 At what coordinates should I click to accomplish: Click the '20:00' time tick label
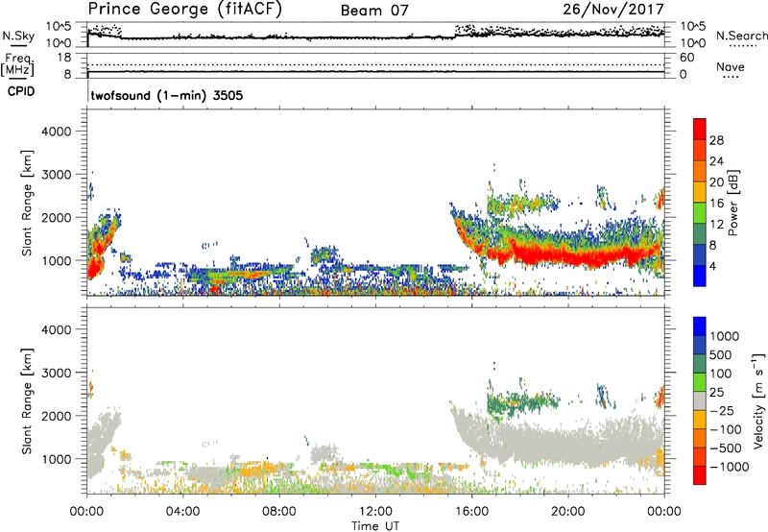click(x=567, y=512)
